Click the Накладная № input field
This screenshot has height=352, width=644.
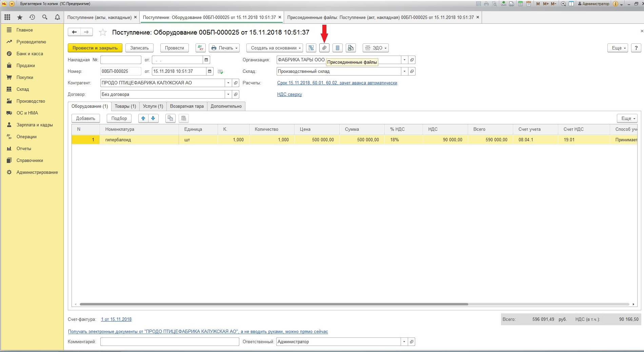(x=121, y=60)
